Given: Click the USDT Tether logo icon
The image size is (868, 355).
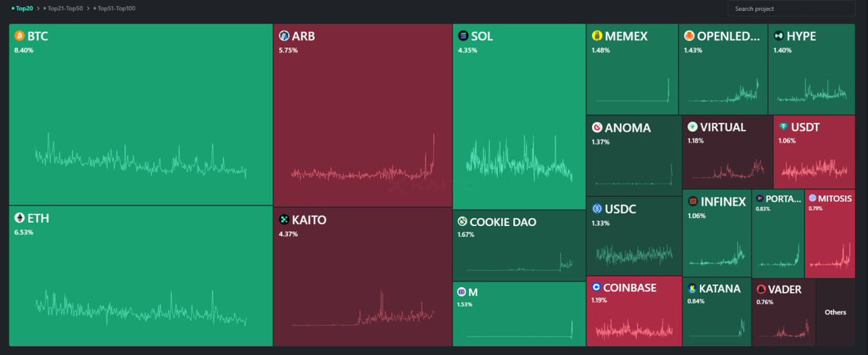Looking at the screenshot, I should click(x=783, y=127).
